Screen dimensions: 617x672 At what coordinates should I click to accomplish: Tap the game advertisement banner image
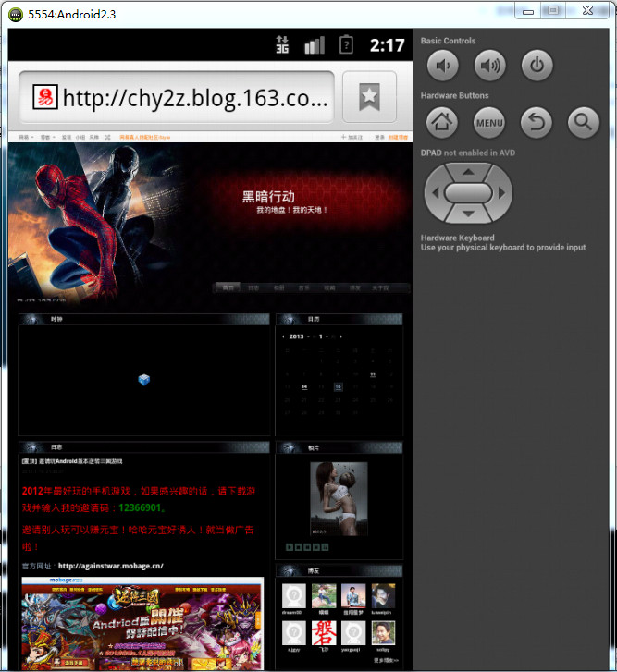pos(142,624)
